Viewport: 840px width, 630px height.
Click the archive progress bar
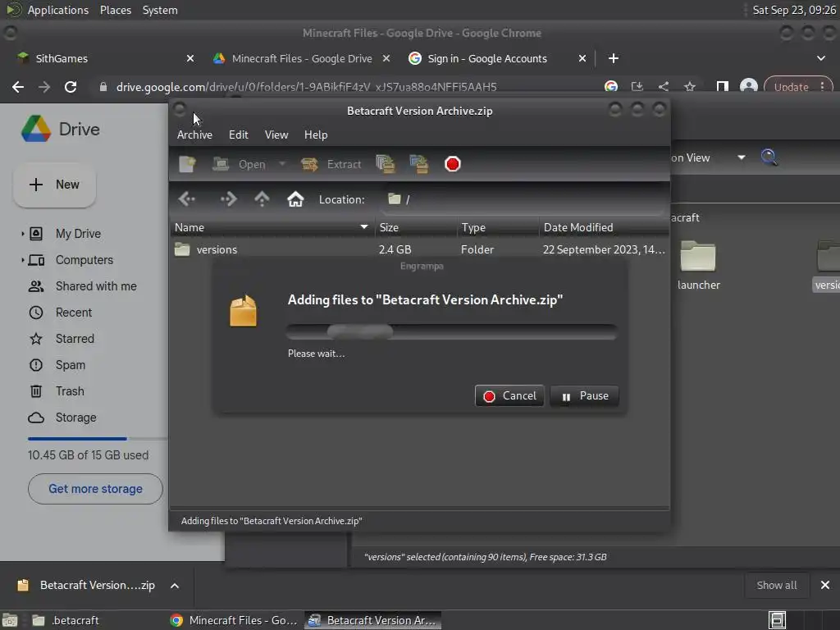click(x=452, y=331)
